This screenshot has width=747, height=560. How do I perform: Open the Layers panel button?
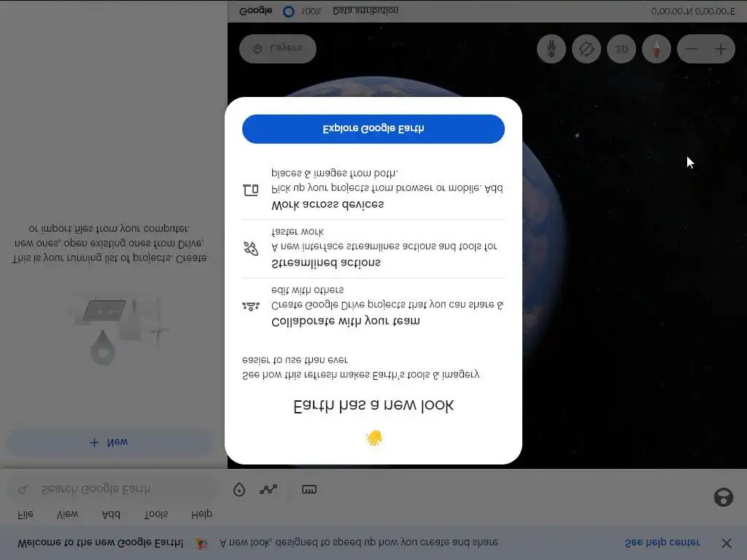(278, 49)
